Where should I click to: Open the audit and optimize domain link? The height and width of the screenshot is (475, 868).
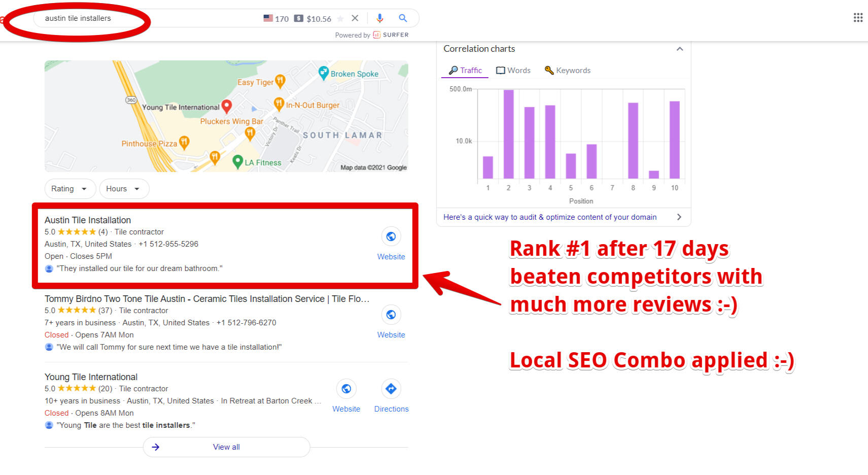(x=550, y=217)
